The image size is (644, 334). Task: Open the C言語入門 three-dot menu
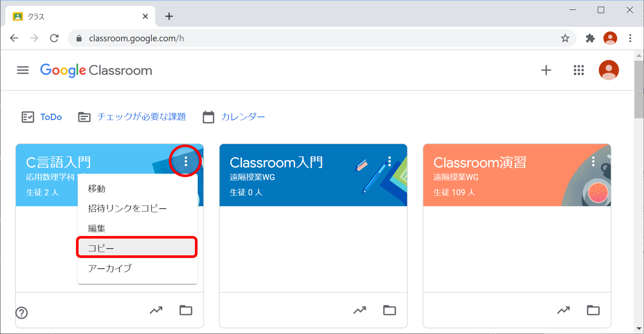tap(186, 161)
